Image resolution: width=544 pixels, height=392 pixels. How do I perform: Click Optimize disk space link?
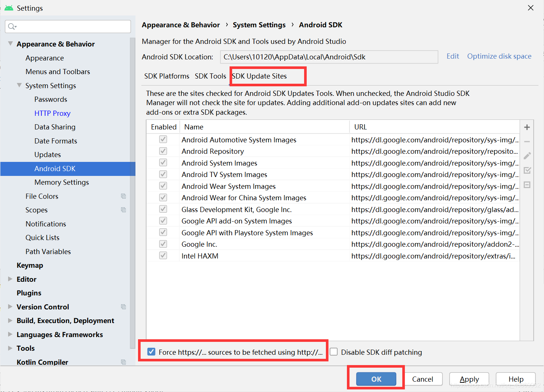[499, 56]
